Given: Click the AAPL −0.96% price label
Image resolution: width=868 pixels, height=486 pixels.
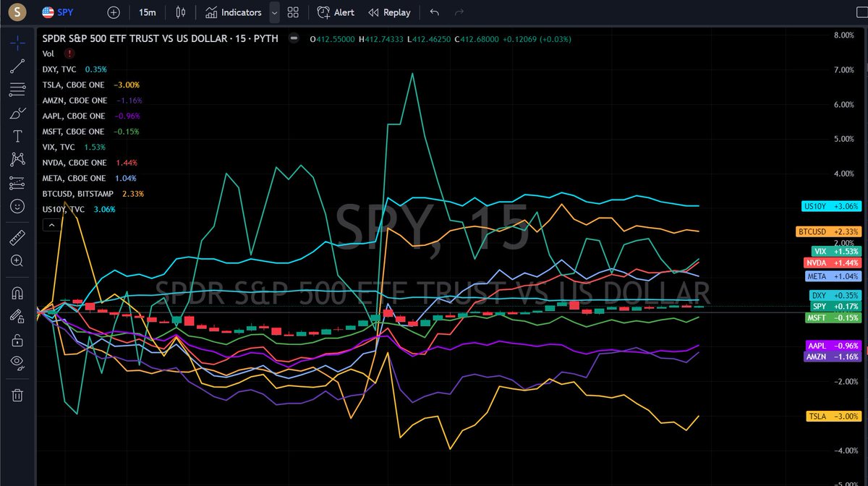Looking at the screenshot, I should (833, 345).
